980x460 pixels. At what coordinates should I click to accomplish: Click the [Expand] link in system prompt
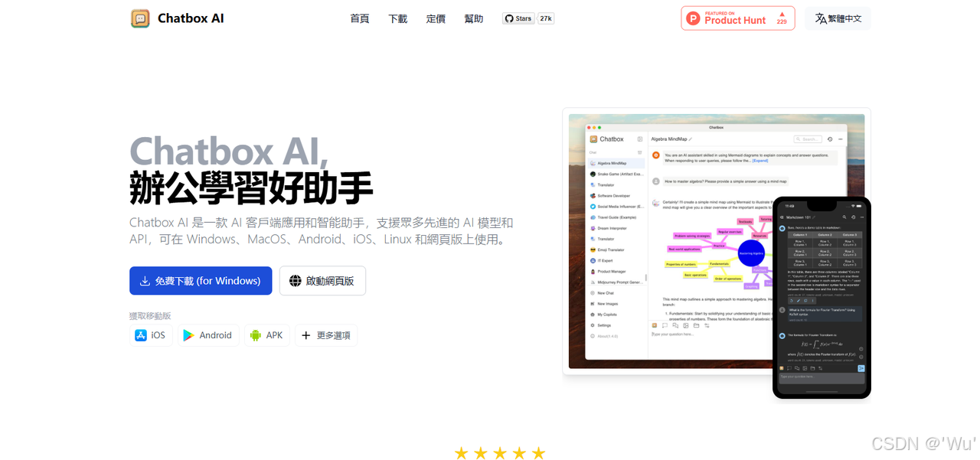759,161
